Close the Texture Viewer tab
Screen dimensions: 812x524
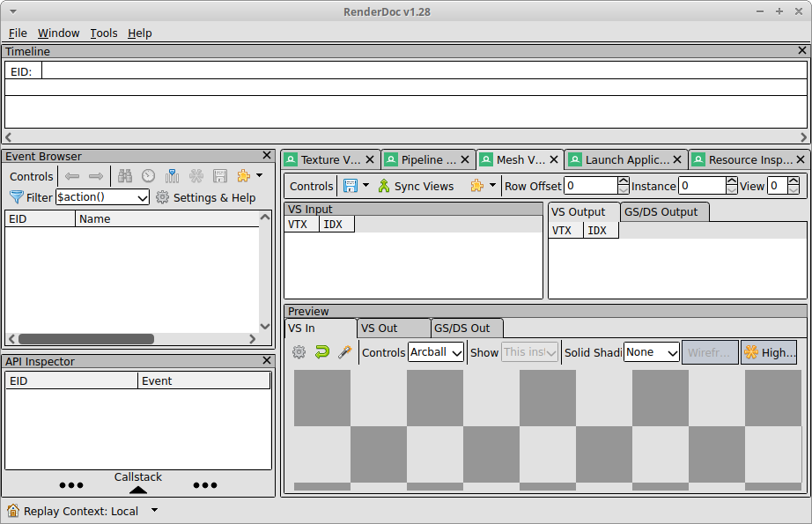click(370, 159)
